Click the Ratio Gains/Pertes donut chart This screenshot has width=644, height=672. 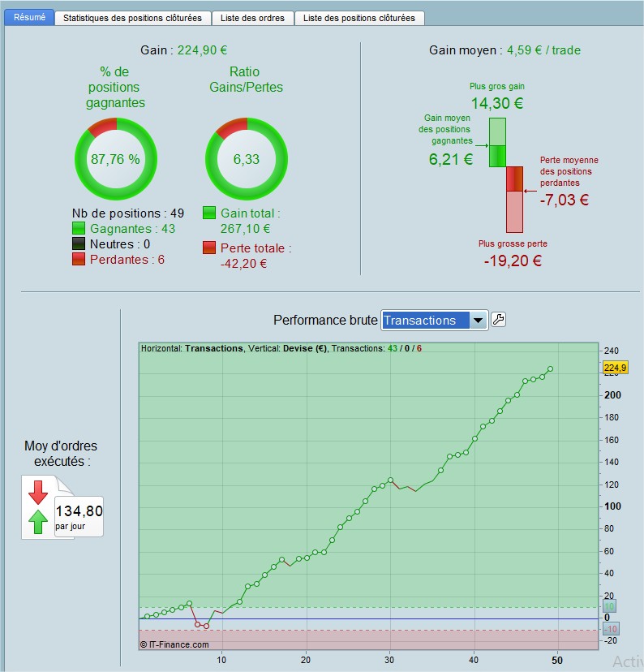247,159
